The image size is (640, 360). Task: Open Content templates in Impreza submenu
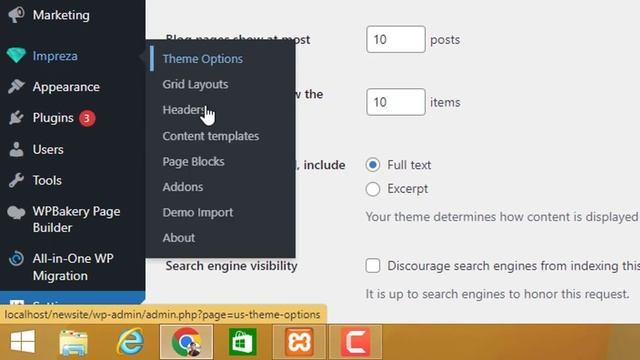(211, 136)
